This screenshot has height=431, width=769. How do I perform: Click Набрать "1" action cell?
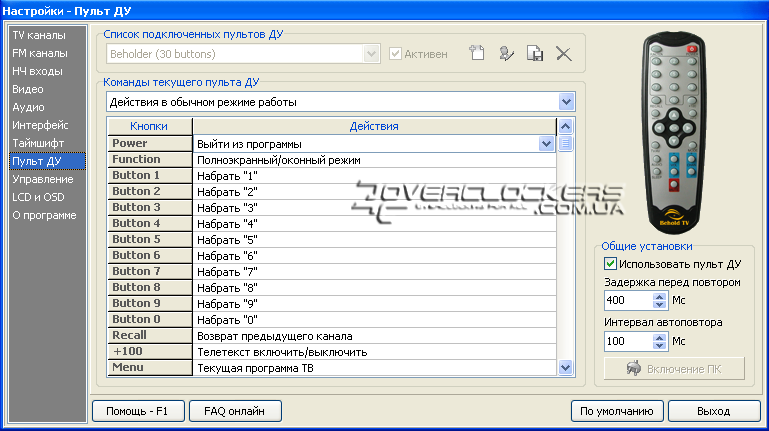tap(375, 176)
